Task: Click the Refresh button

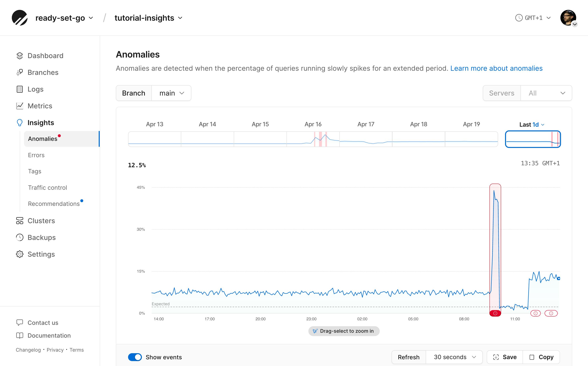Action: coord(409,357)
